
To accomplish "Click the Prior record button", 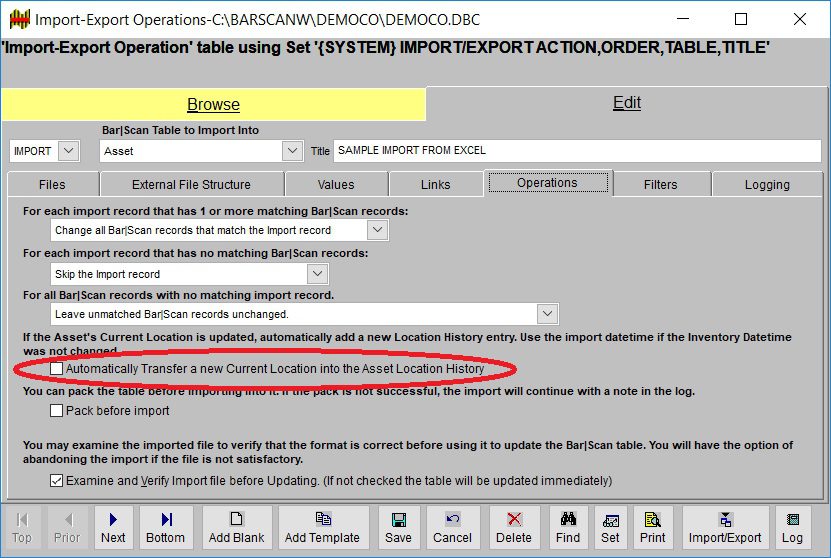I will [x=67, y=527].
